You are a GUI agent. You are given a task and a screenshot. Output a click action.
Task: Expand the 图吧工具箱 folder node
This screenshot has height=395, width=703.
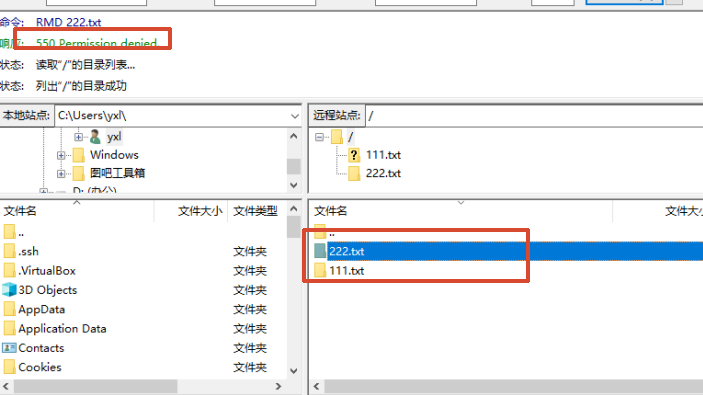[61, 174]
